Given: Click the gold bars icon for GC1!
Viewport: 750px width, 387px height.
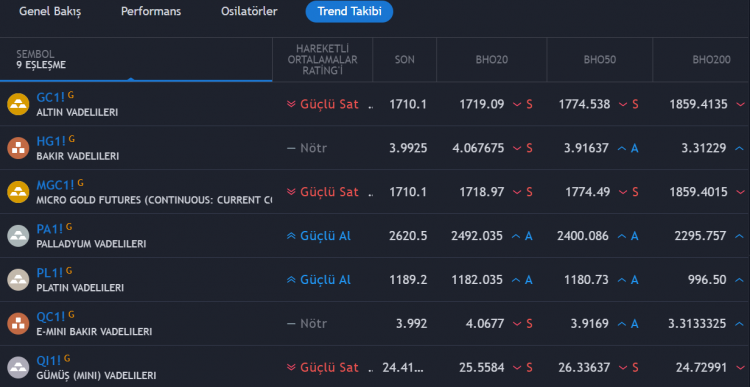Looking at the screenshot, I should [x=18, y=104].
